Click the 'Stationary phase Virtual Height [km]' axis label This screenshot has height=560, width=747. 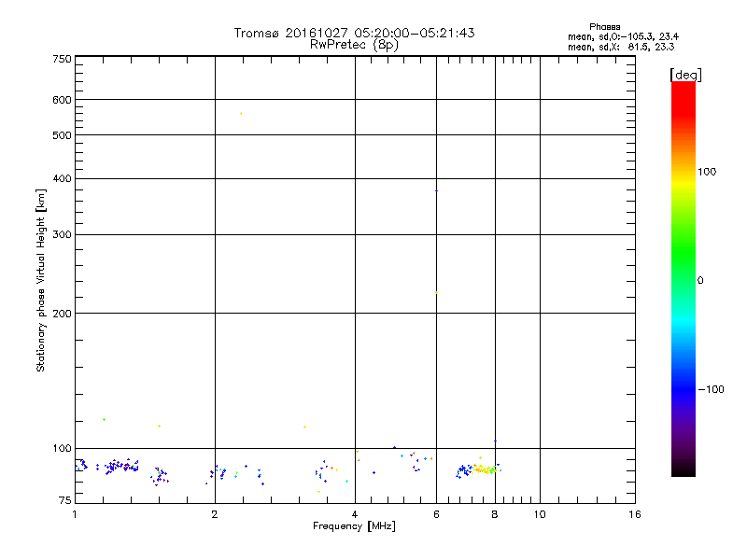(x=40, y=280)
